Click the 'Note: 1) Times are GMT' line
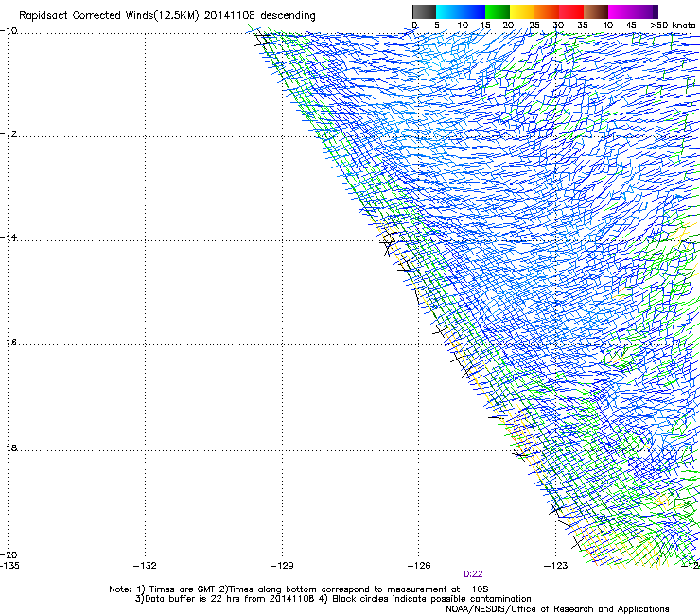 298,589
